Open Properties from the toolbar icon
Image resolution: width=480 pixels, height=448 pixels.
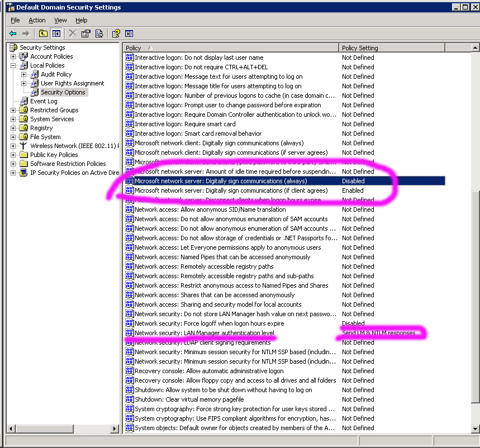[x=85, y=34]
